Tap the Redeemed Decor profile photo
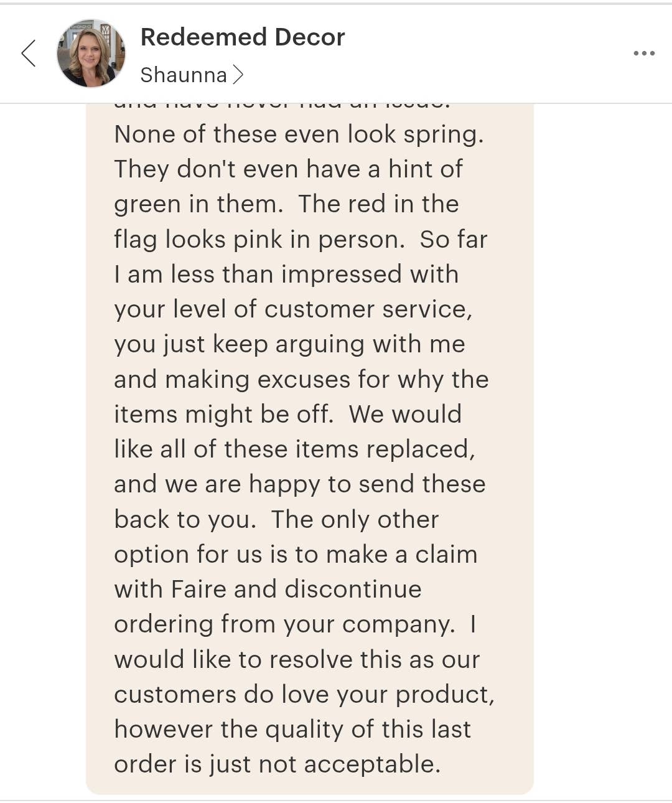This screenshot has height=803, width=672. point(91,54)
